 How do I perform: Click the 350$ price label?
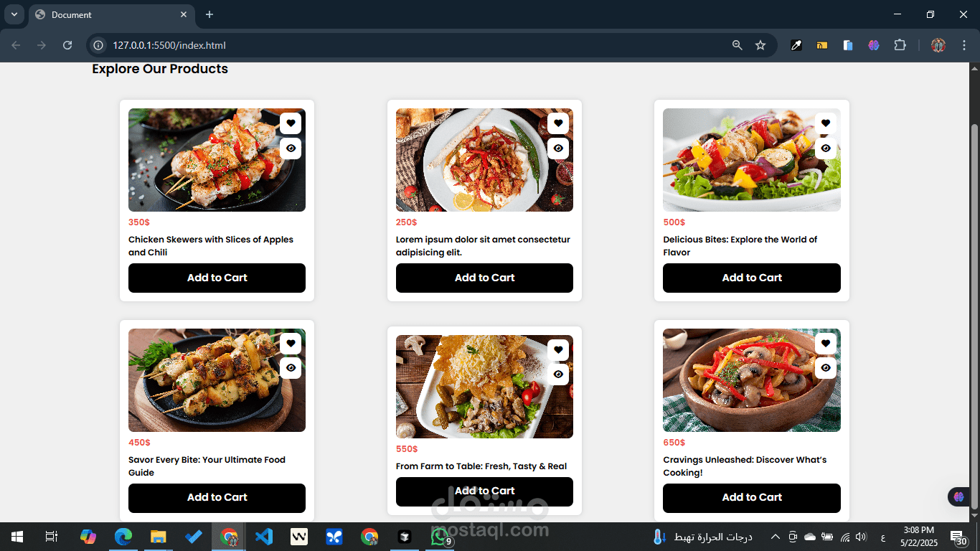pos(139,222)
